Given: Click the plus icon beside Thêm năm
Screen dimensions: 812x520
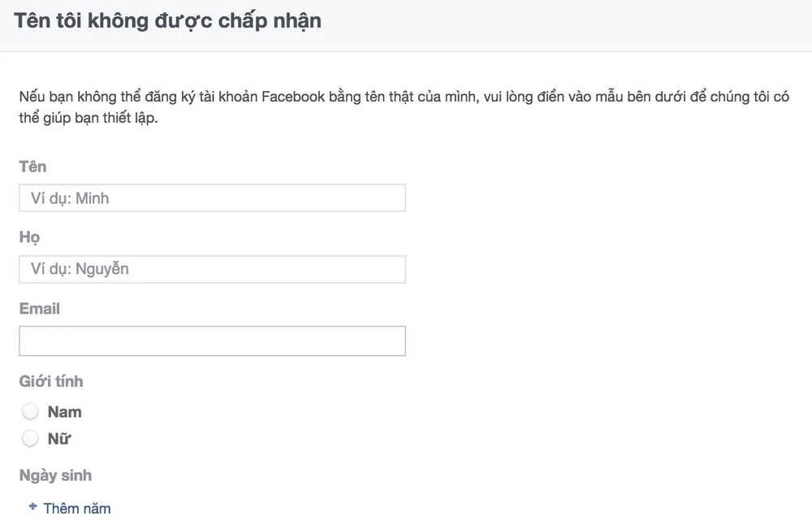Looking at the screenshot, I should [x=32, y=507].
